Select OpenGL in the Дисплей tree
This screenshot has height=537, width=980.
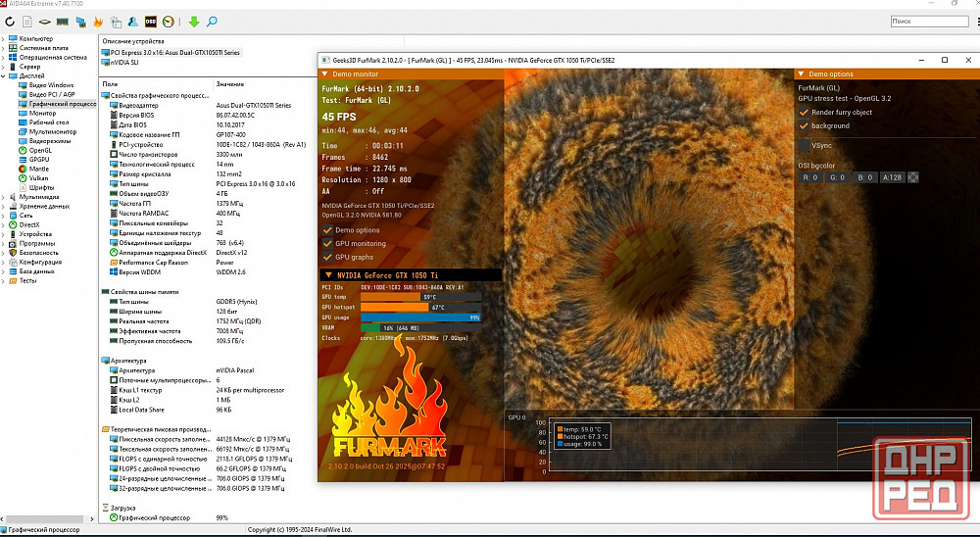(40, 150)
